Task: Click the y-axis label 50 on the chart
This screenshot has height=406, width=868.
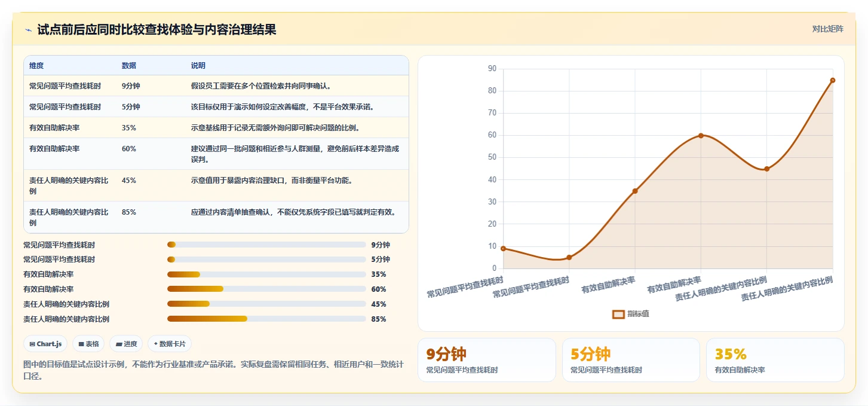Action: click(492, 157)
